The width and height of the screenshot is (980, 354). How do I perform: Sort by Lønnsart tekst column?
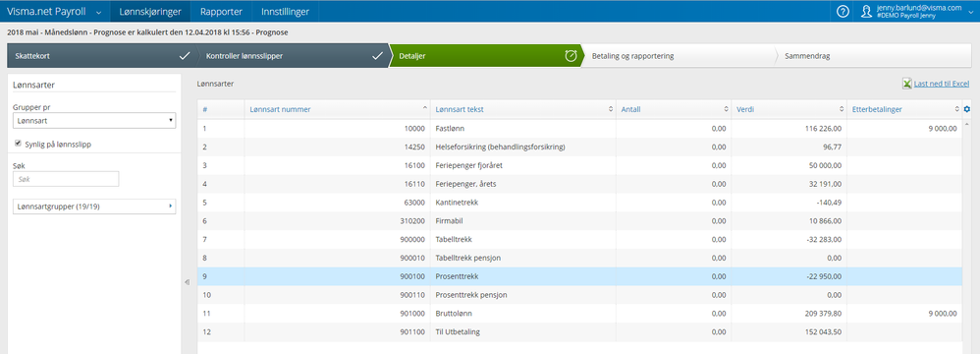click(523, 109)
